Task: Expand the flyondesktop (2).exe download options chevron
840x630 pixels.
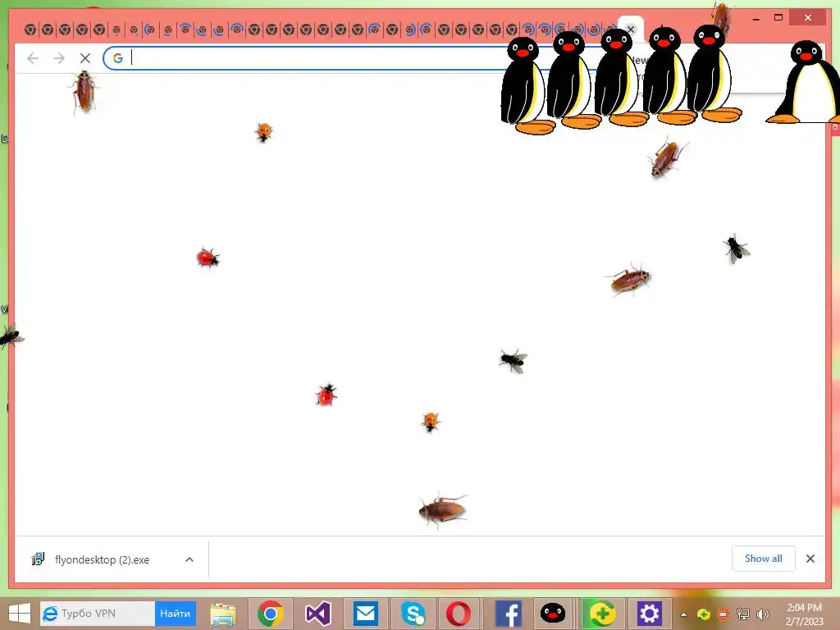Action: coord(189,559)
